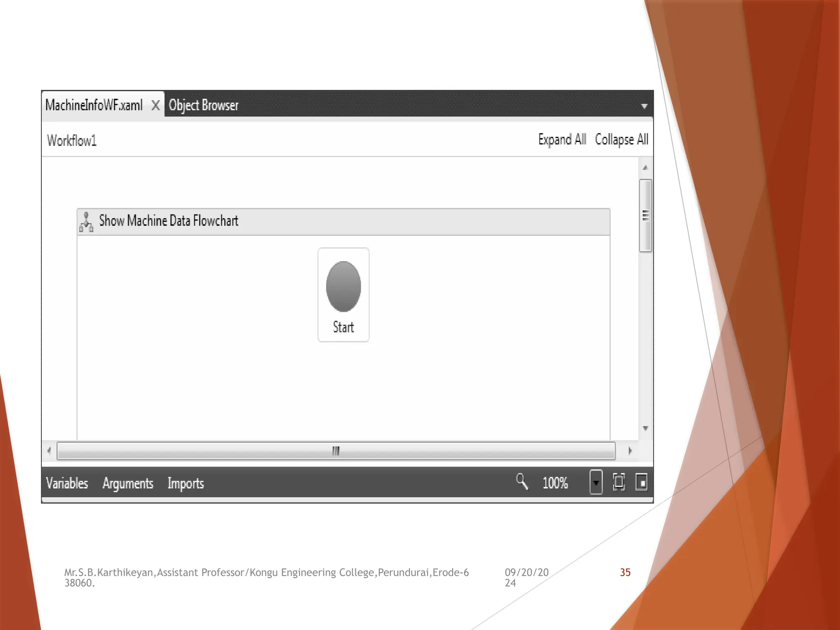Select the MachineInfoWF.xaml tab
Viewport: 840px width, 630px height.
[94, 105]
